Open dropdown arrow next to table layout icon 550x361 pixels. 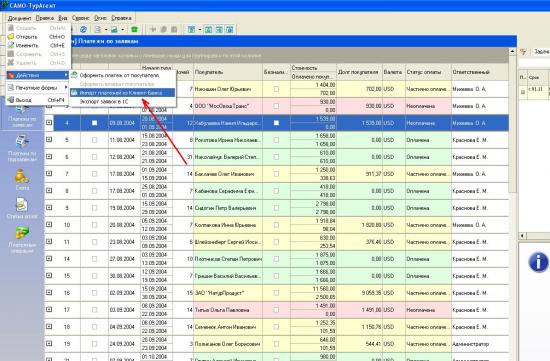(x=200, y=29)
